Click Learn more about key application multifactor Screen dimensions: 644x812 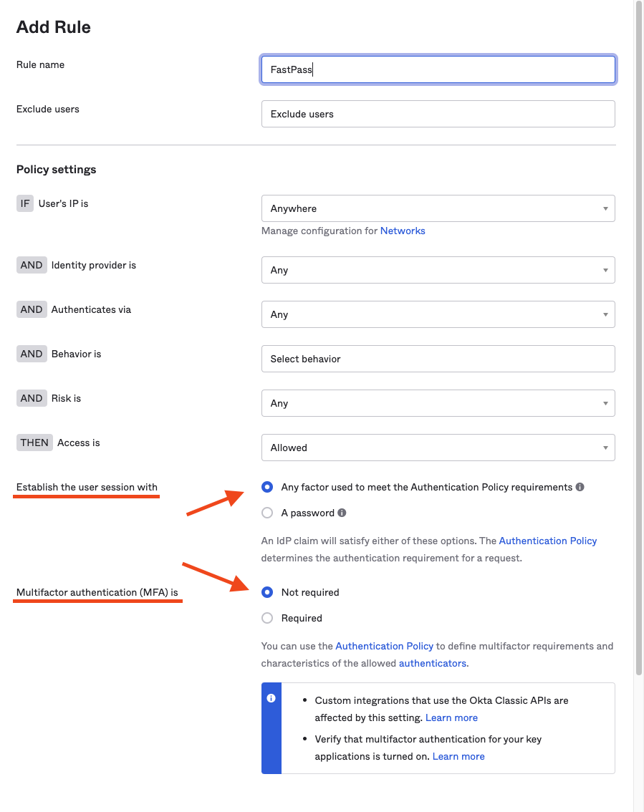pos(458,756)
